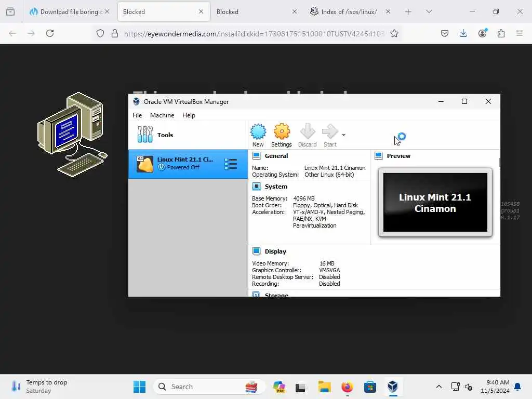Click the VirtualBox cube icon in title bar
This screenshot has width=532, height=399.
(x=137, y=101)
